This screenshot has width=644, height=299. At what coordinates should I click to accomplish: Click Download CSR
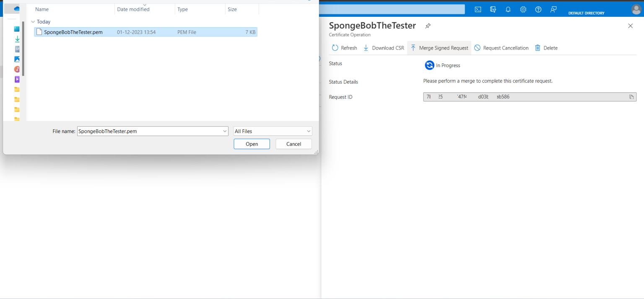[x=384, y=48]
